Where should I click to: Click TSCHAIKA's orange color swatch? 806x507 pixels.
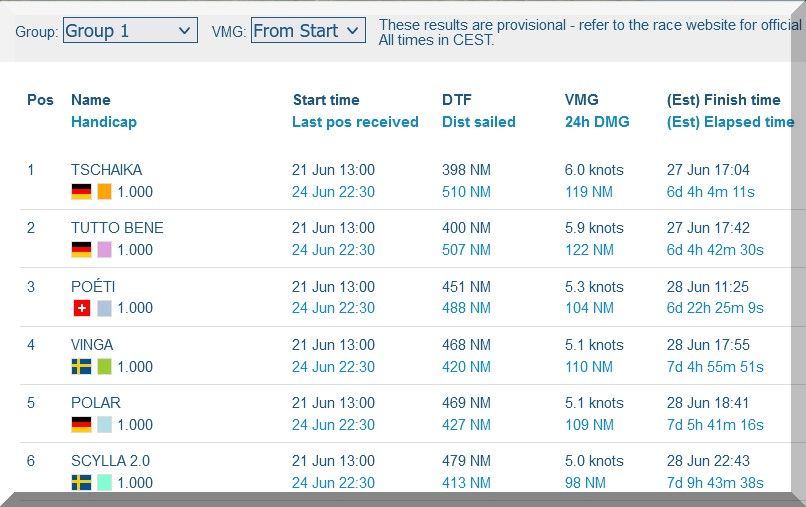pyautogui.click(x=104, y=192)
